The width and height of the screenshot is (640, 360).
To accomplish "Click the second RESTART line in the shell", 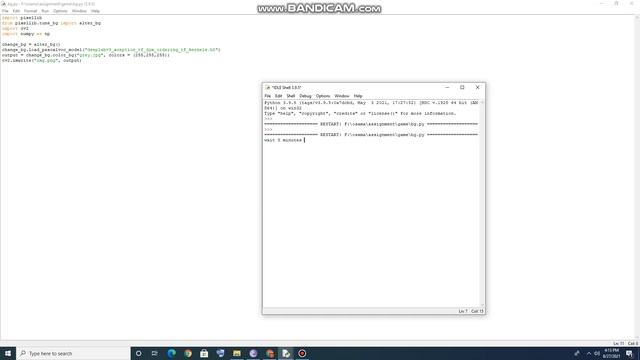I will (371, 135).
